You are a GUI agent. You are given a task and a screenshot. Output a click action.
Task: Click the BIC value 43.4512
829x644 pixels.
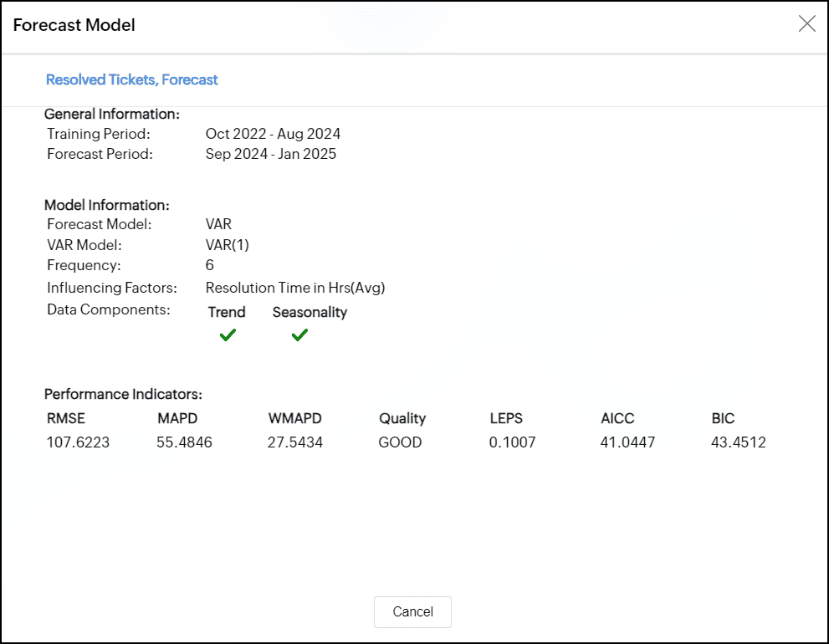point(739,442)
